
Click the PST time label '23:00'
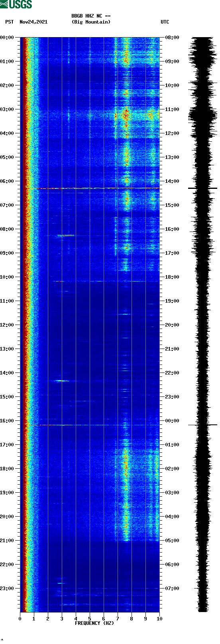pyautogui.click(x=7, y=589)
